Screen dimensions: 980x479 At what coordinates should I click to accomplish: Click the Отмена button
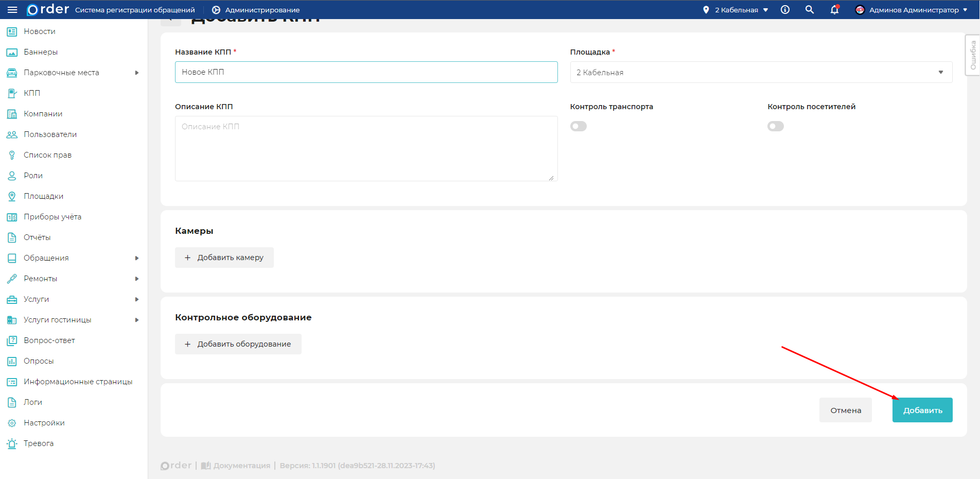coord(845,410)
